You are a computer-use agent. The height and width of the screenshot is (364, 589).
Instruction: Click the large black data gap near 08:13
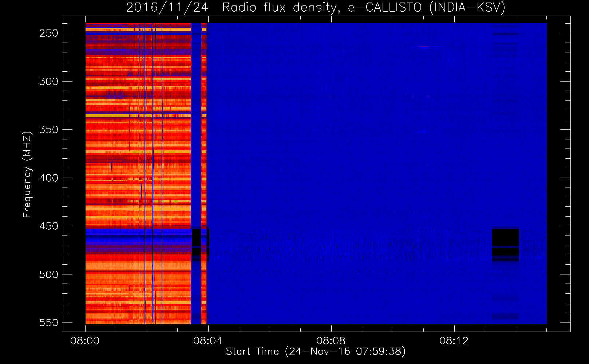[505, 245]
